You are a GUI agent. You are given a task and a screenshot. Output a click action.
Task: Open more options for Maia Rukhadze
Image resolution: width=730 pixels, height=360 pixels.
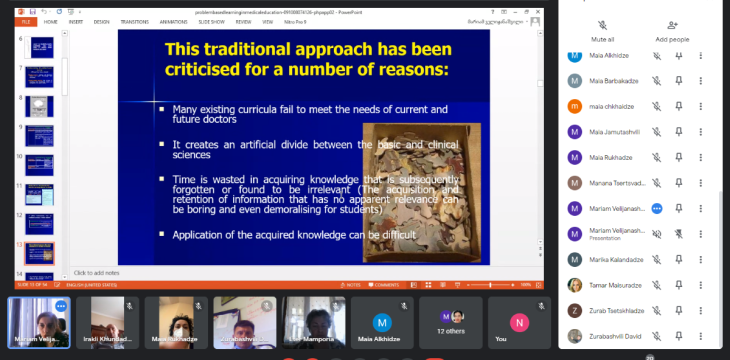point(701,157)
